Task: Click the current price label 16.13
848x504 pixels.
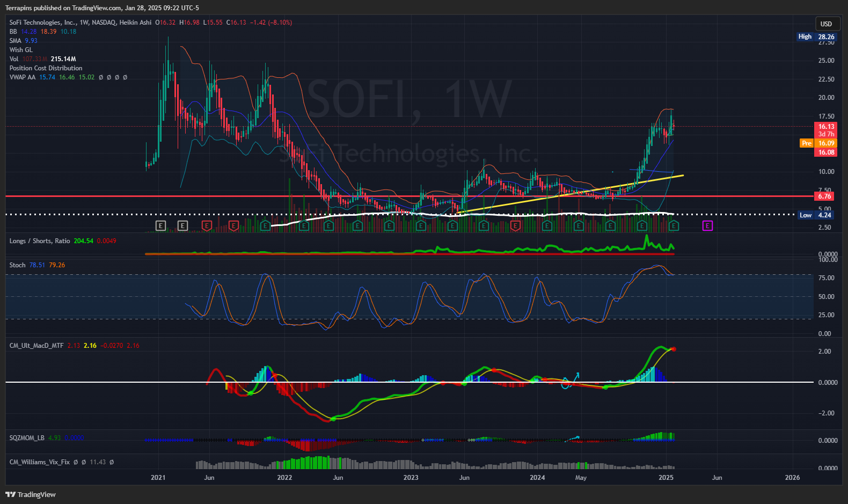Action: coord(826,127)
